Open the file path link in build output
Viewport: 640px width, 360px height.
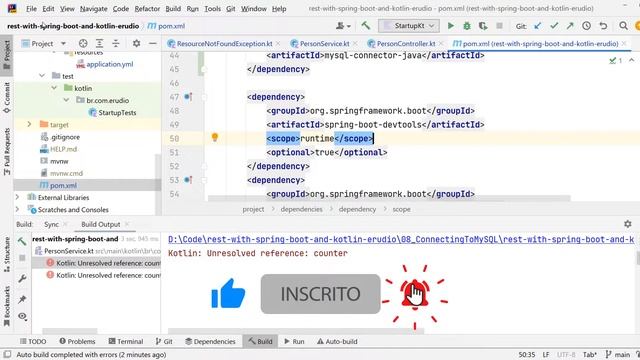(x=401, y=239)
